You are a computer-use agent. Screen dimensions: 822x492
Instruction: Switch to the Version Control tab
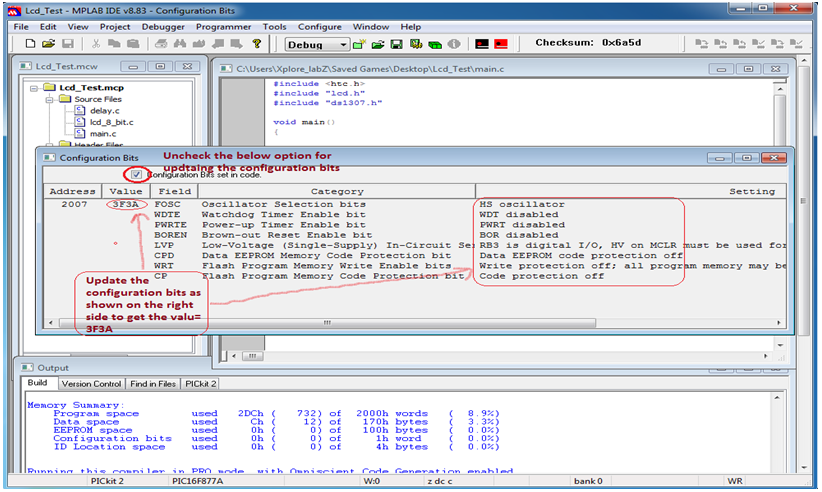point(91,384)
